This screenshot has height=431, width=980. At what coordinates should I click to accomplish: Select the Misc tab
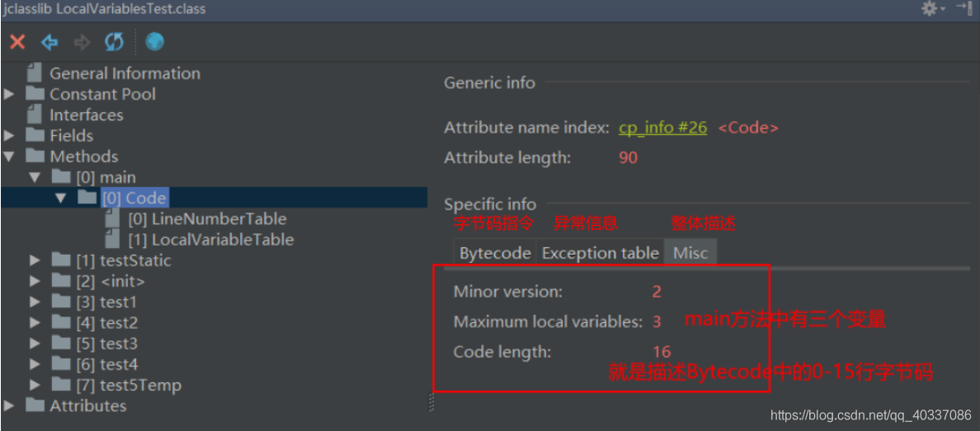(690, 253)
